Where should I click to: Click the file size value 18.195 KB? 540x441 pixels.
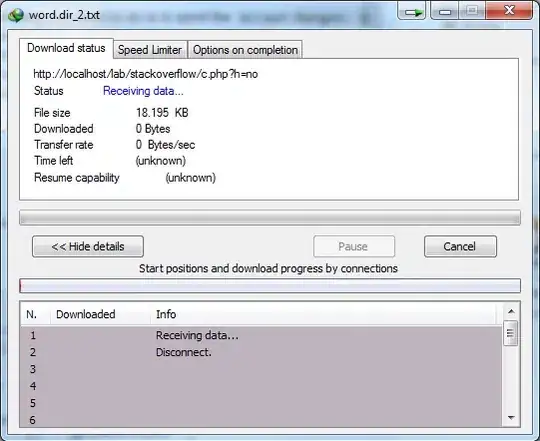click(x=162, y=113)
